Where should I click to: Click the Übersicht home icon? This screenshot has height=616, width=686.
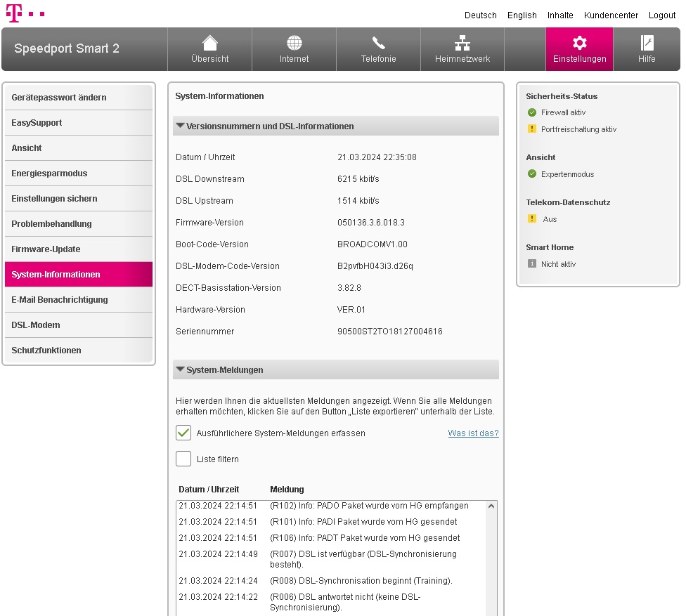209,43
